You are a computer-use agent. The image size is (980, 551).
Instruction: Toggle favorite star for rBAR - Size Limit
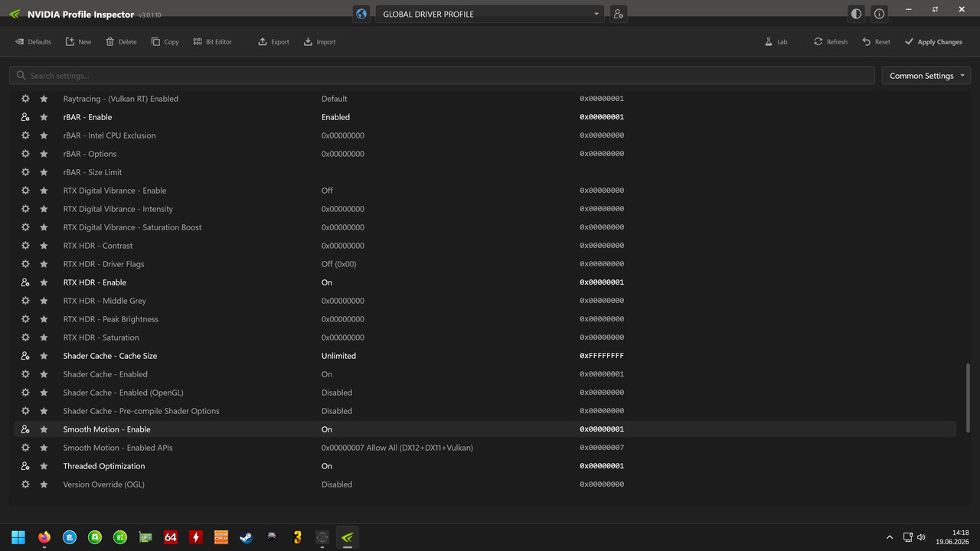(x=44, y=172)
